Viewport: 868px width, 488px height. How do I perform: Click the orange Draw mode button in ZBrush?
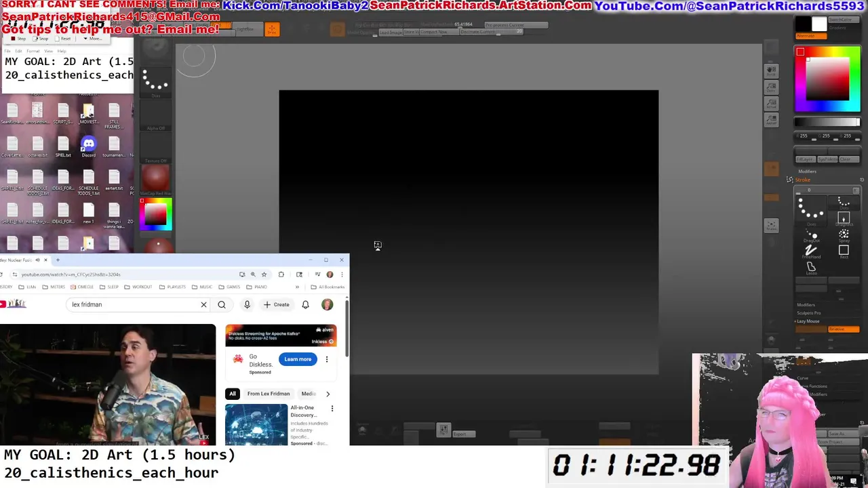coord(272,30)
